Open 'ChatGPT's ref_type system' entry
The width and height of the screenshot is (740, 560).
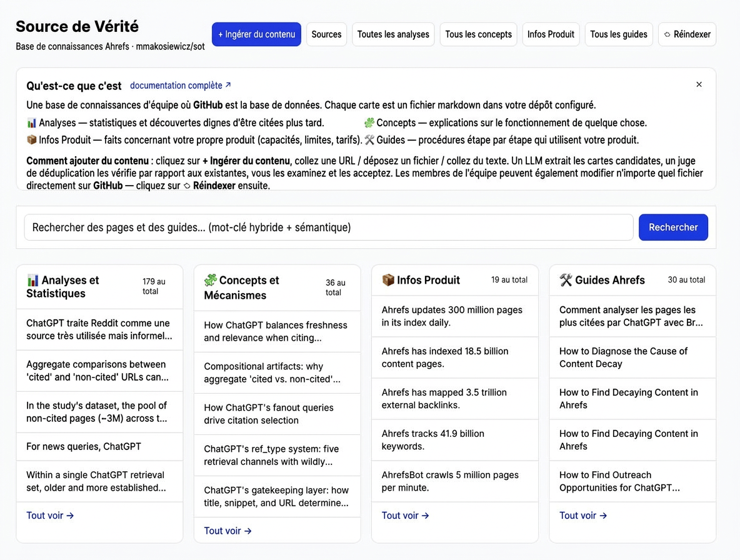tap(277, 455)
